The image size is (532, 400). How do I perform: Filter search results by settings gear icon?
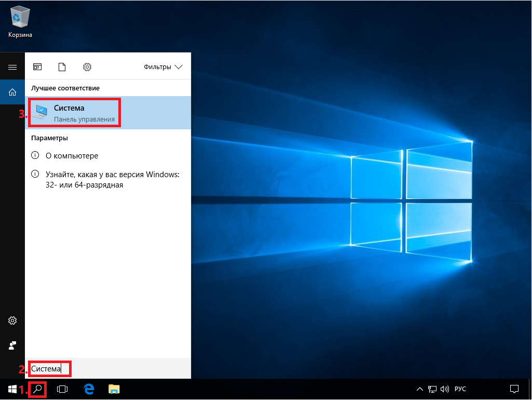click(x=87, y=67)
